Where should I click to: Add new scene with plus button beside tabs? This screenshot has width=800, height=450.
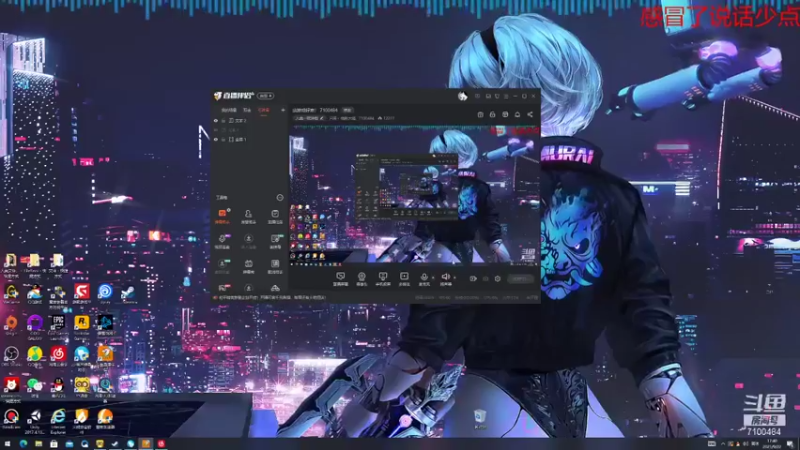(x=283, y=110)
